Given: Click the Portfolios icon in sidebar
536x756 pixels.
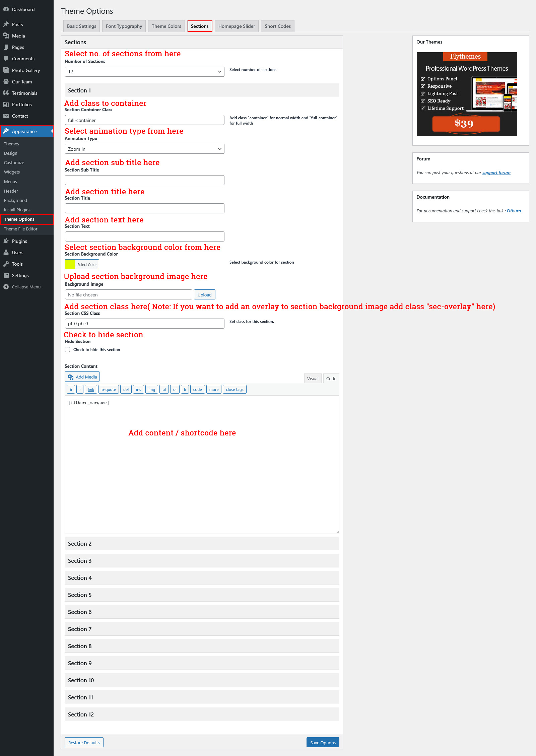Looking at the screenshot, I should click(6, 105).
